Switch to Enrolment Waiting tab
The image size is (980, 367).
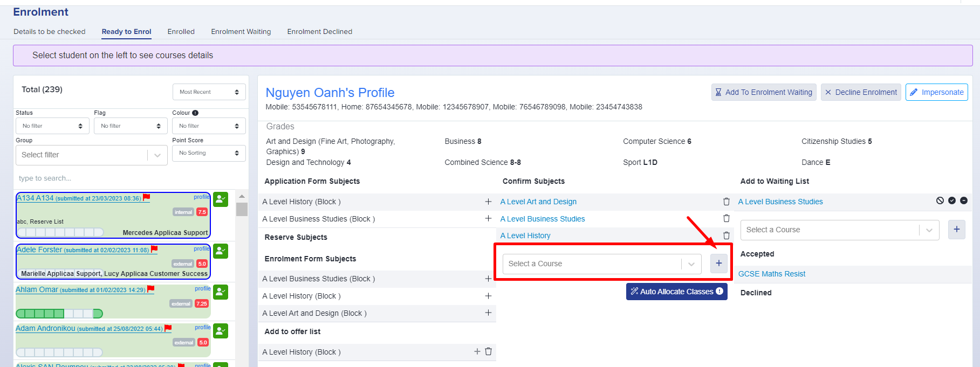(241, 32)
